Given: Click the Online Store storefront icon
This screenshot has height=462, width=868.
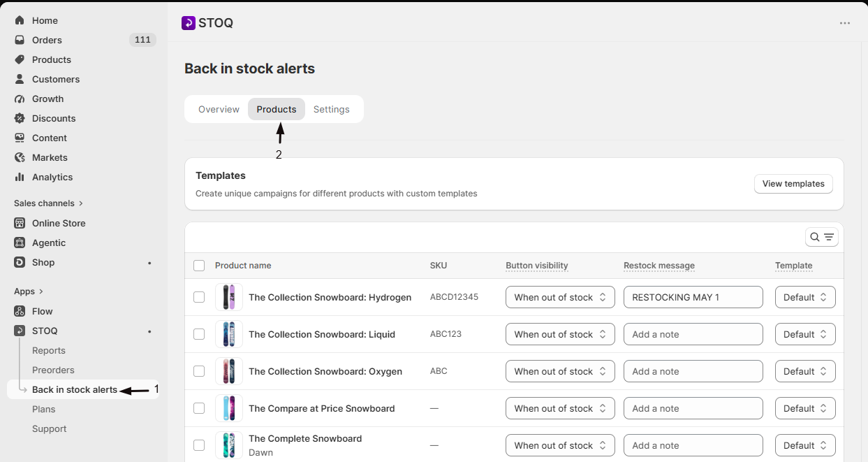Looking at the screenshot, I should coord(20,223).
